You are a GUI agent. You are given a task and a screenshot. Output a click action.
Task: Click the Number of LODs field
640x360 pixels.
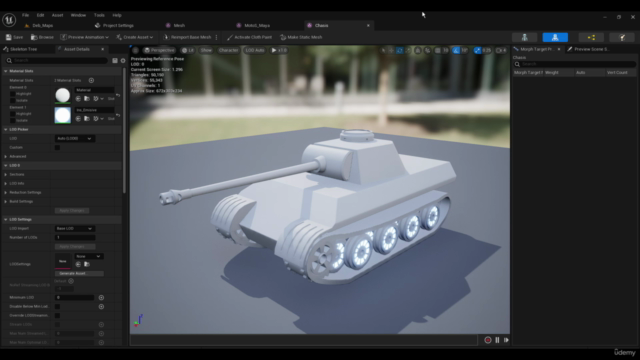(x=75, y=238)
